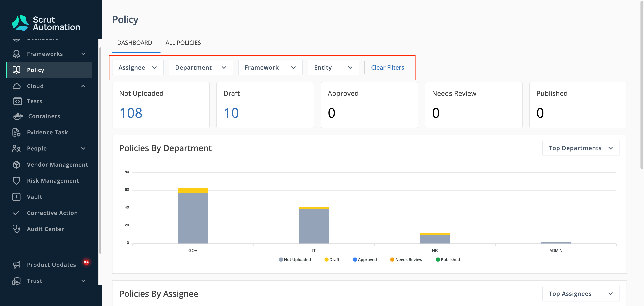The height and width of the screenshot is (306, 644).
Task: Click the ADMIN department bar
Action: pyautogui.click(x=556, y=243)
